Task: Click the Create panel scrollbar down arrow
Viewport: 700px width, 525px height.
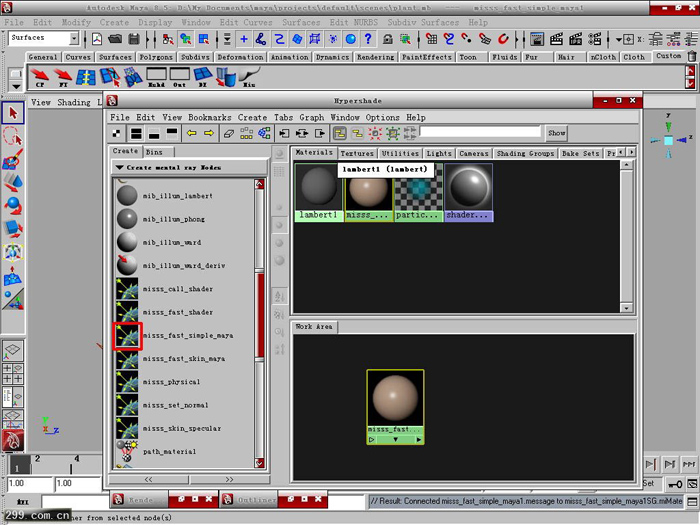Action: point(259,463)
